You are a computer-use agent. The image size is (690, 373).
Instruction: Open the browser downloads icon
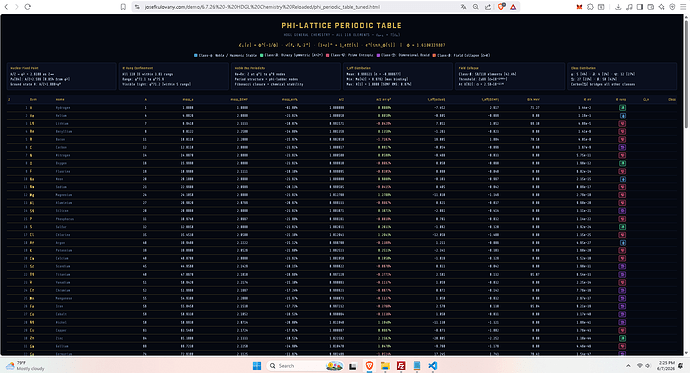pyautogui.click(x=618, y=7)
